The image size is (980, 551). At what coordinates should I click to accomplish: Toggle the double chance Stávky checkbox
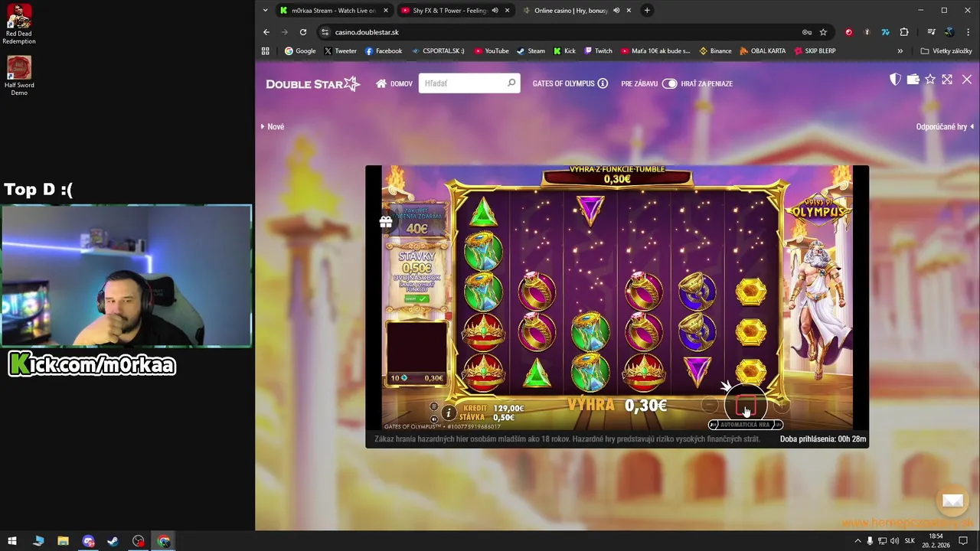(417, 298)
